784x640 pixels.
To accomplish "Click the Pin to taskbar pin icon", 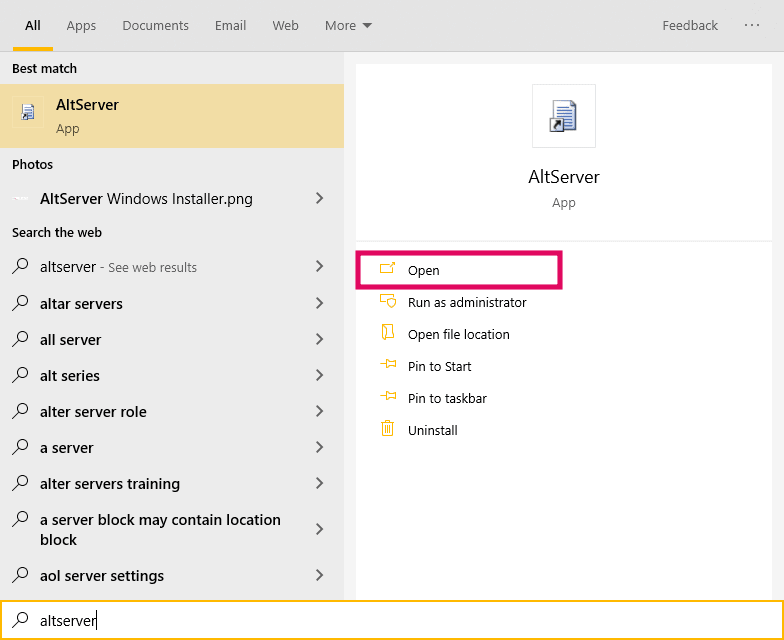I will (388, 396).
